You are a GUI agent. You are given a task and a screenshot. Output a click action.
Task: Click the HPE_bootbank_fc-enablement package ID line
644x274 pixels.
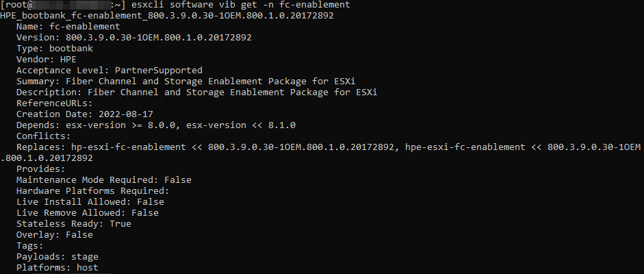click(x=167, y=15)
